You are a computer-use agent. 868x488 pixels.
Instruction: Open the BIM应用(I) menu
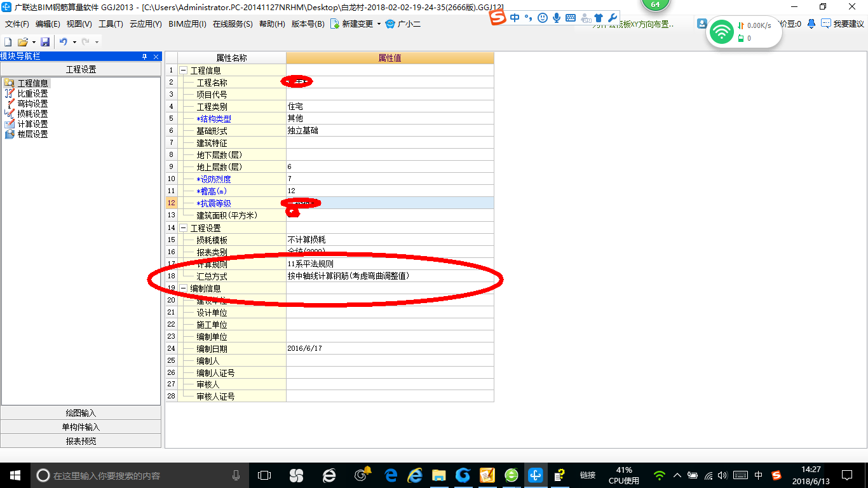[x=187, y=24]
